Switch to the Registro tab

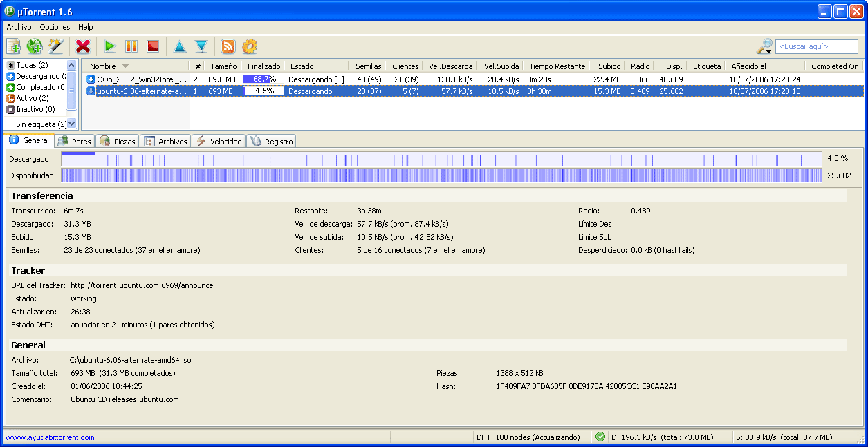click(272, 142)
